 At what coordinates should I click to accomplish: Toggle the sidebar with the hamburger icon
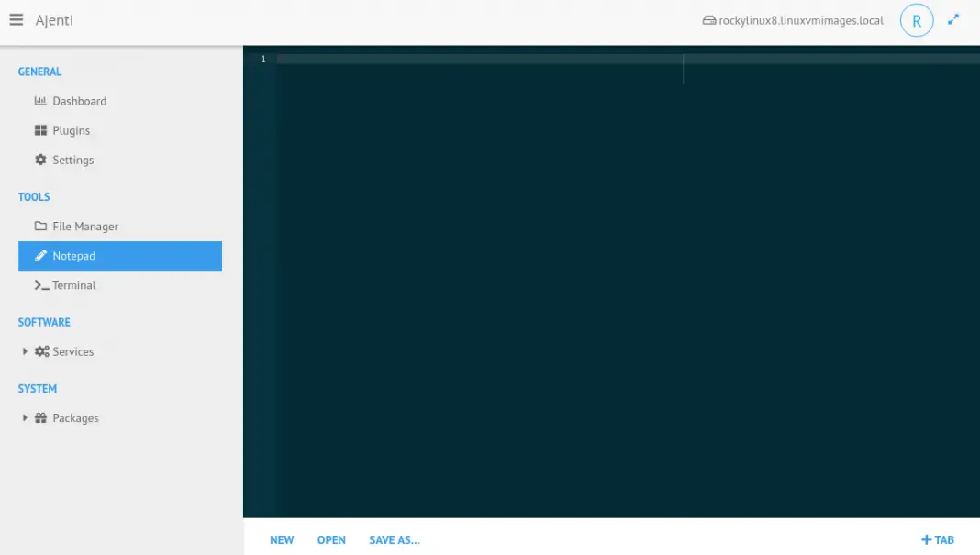click(16, 19)
